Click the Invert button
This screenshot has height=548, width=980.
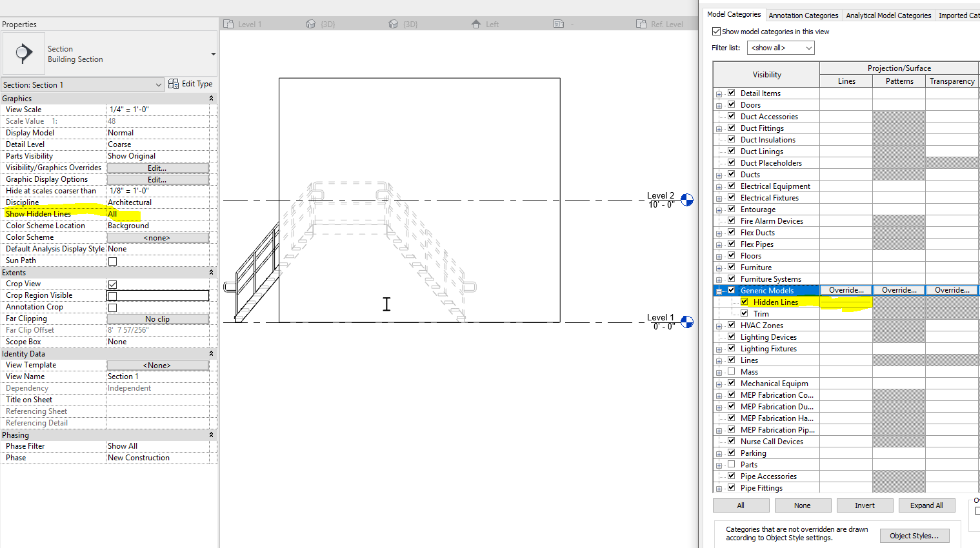pos(865,505)
